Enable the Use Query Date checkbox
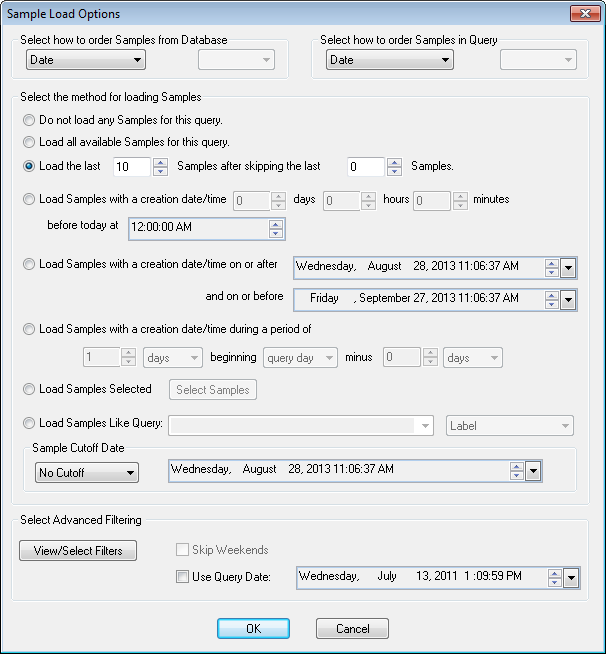This screenshot has width=606, height=654. [182, 577]
